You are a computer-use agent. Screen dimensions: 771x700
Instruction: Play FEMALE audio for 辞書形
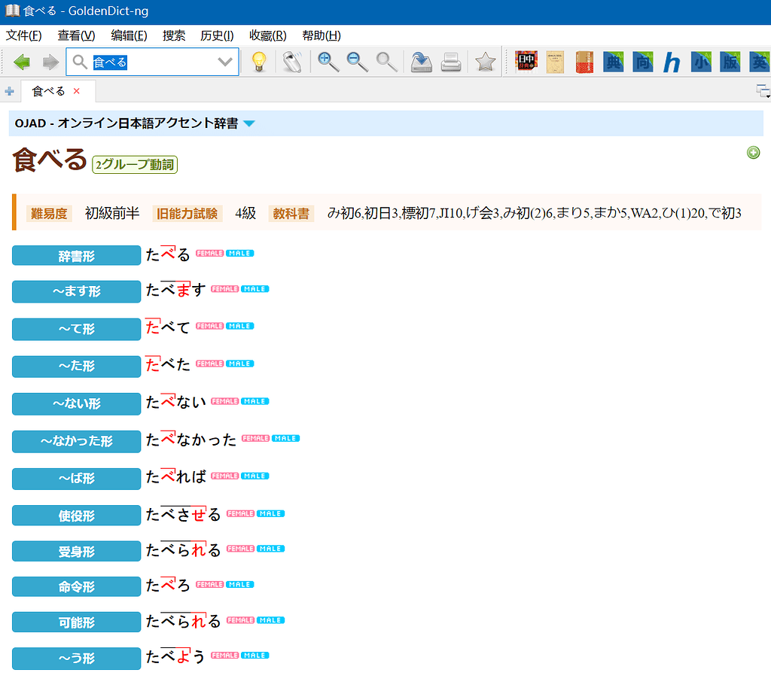point(209,253)
